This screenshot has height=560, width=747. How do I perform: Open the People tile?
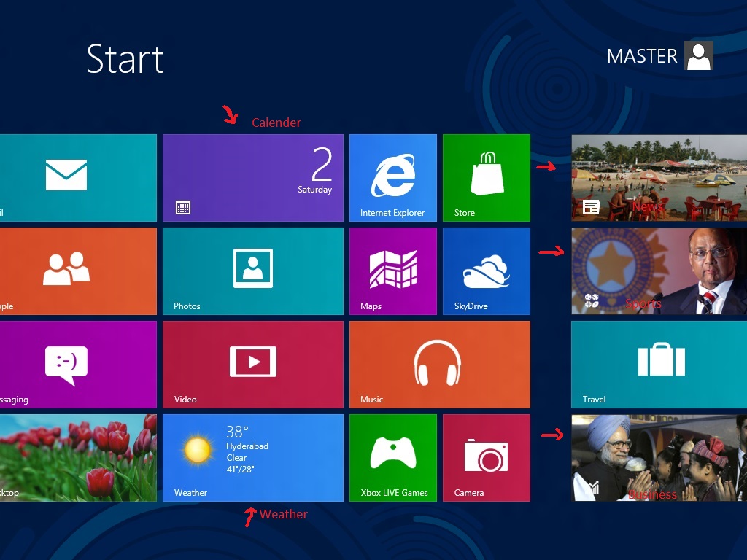(x=78, y=271)
